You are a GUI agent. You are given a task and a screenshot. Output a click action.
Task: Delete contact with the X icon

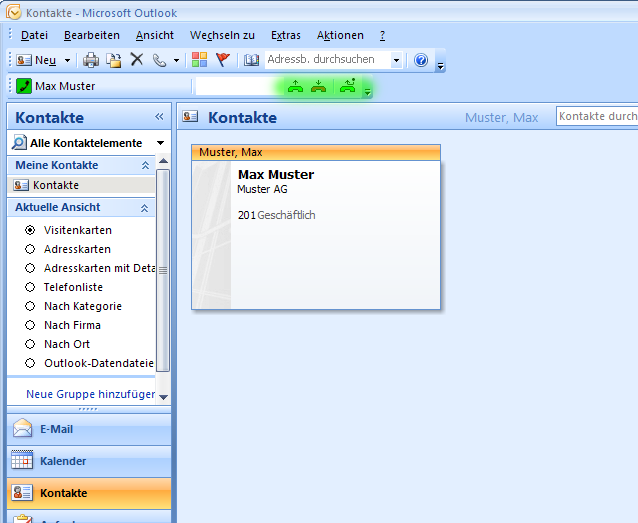coord(137,59)
